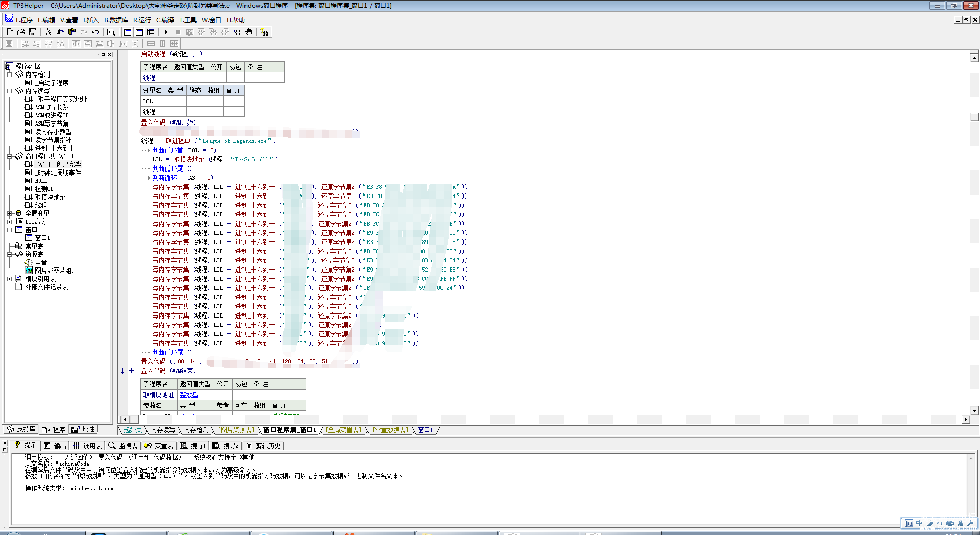Open the T.工具 menu
Viewport: 980px width, 535px height.
click(x=187, y=20)
